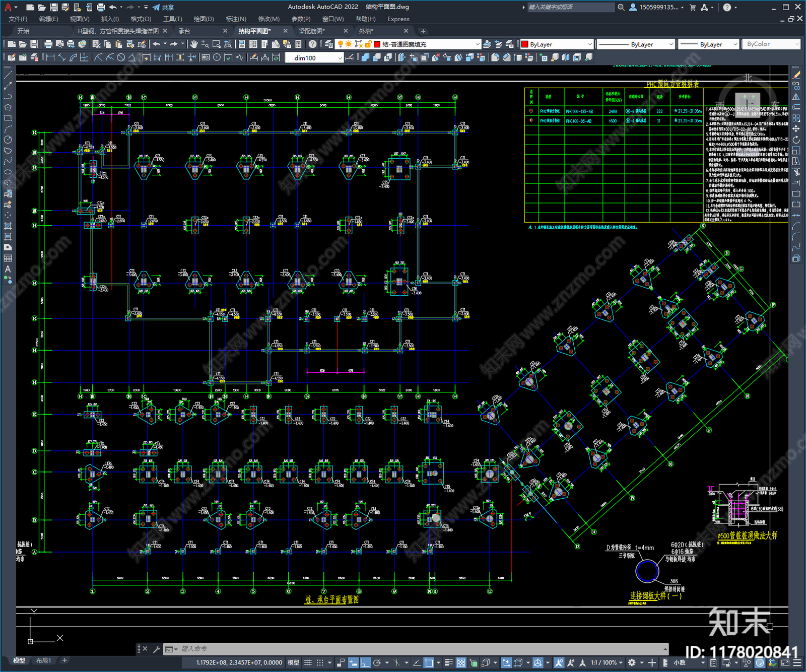
Task: Open the Help question mark toolbar icon
Action: pos(313,44)
